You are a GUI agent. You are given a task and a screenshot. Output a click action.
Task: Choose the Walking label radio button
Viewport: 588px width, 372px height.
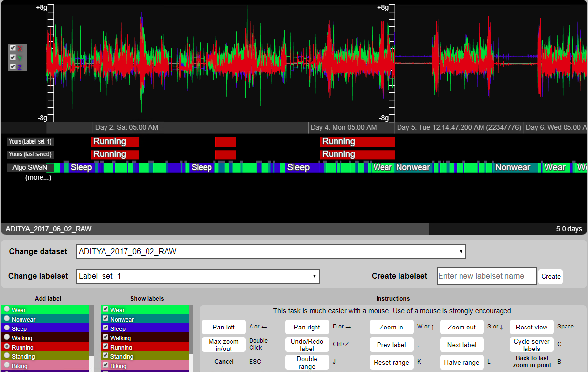(x=7, y=338)
